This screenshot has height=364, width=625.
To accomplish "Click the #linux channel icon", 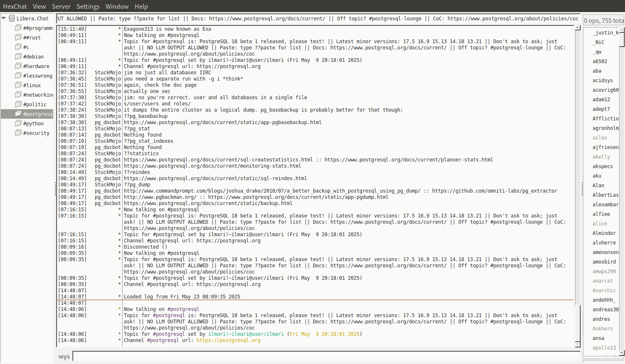I will click(18, 85).
